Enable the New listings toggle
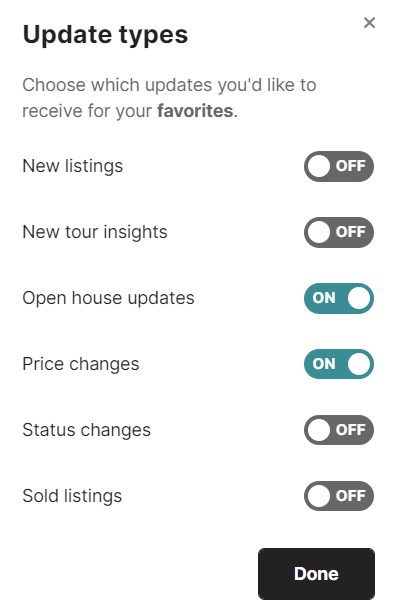 tap(338, 166)
